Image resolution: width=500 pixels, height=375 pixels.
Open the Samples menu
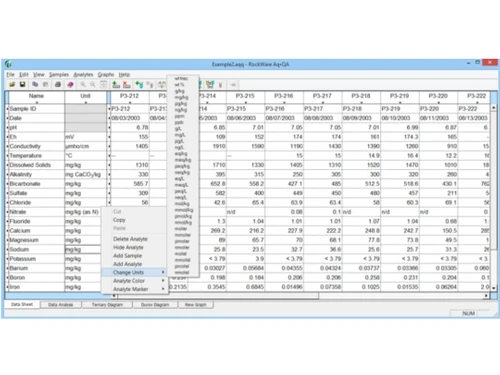pos(59,74)
